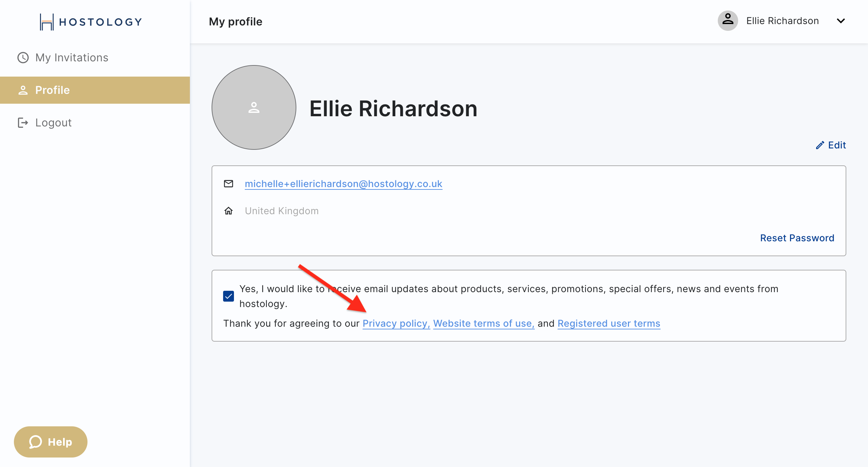
Task: Click the envelope icon beside email address
Action: click(229, 184)
